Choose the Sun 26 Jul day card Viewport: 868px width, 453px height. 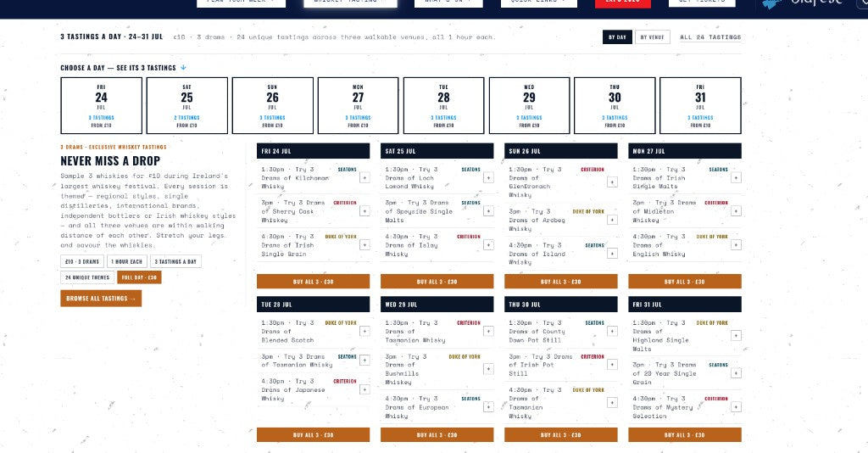(x=272, y=106)
